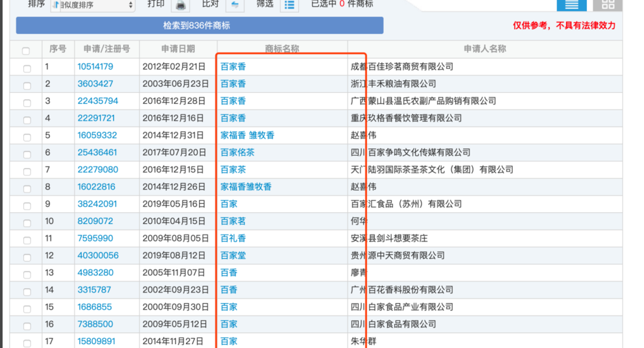Switch to grid view layout icon
The image size is (644, 348).
pyautogui.click(x=608, y=5)
